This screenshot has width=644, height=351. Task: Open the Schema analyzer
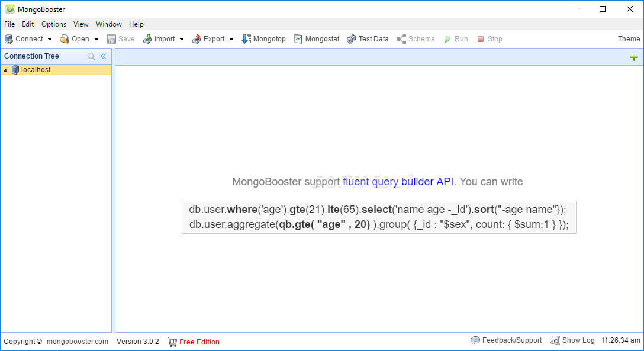coord(416,39)
